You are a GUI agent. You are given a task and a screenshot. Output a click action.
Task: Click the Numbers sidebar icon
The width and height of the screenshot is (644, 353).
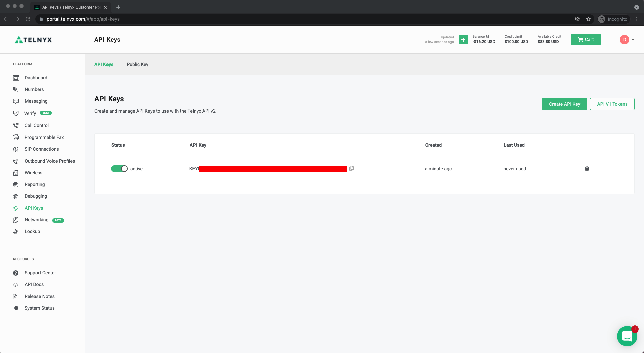pos(16,89)
